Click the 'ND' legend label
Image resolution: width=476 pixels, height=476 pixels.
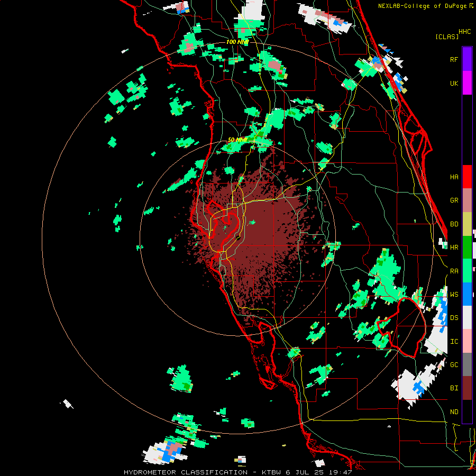click(x=454, y=412)
